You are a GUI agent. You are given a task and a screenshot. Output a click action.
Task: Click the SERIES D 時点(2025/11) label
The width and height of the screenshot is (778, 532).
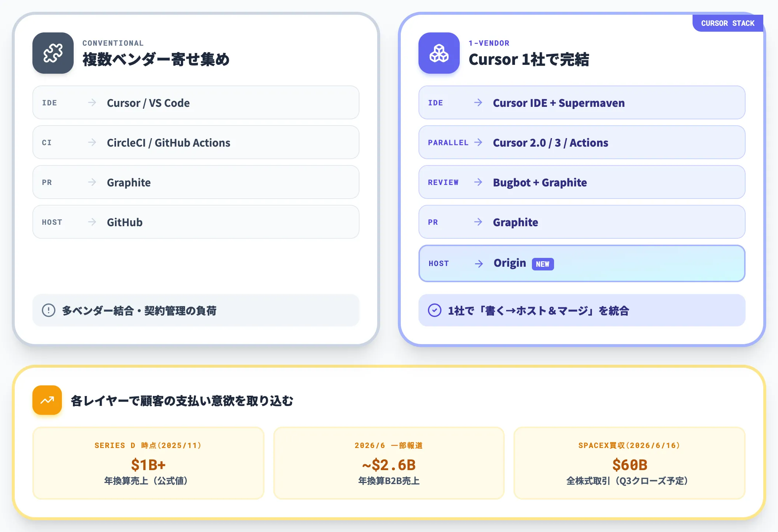148,445
